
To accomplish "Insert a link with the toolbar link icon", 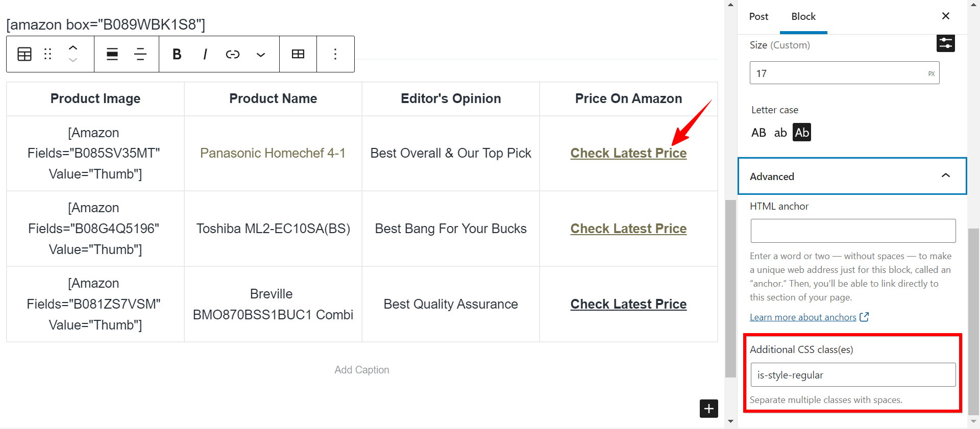I will (x=233, y=54).
